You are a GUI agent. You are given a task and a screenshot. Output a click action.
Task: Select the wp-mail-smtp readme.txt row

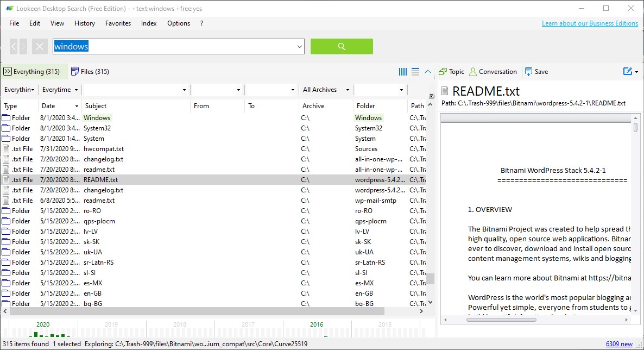coord(213,201)
